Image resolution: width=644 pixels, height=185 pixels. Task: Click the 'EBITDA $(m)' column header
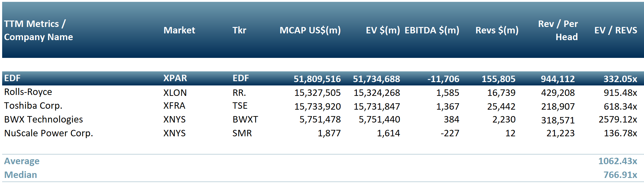432,30
